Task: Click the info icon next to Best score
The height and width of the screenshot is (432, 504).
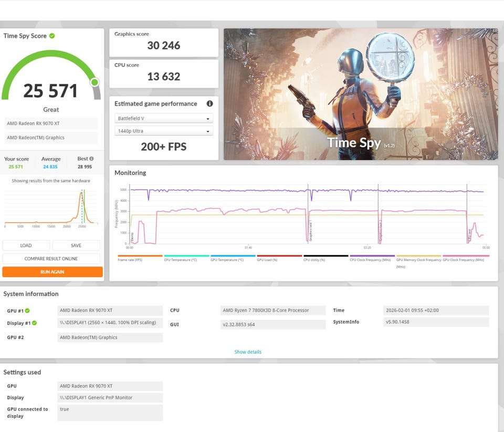Action: click(91, 159)
